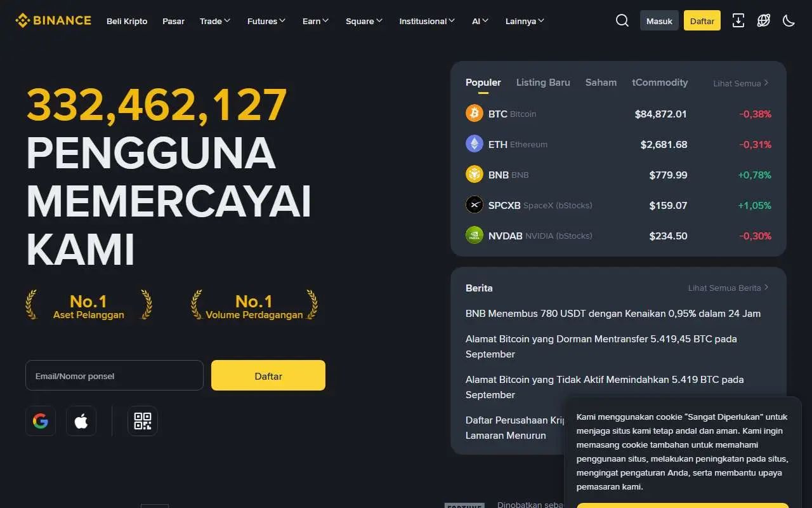
Task: Click the NVDAB change -0,30%
Action: 756,236
